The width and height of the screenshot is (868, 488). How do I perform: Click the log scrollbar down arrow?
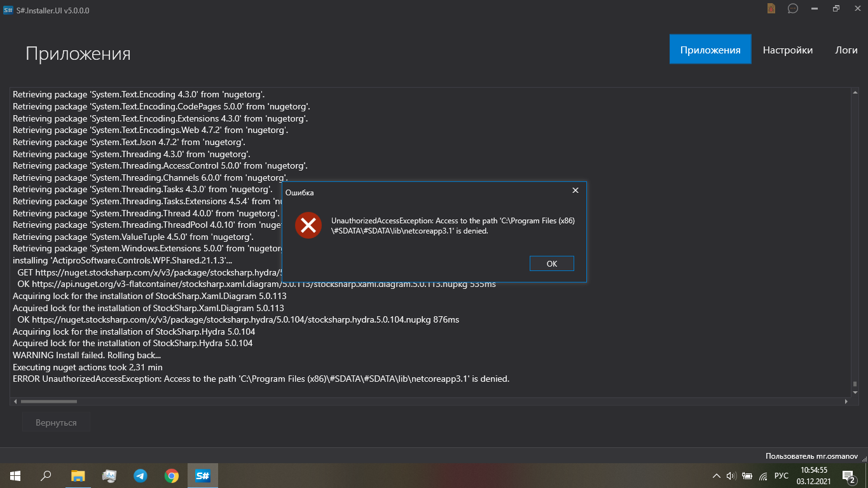pos(855,393)
